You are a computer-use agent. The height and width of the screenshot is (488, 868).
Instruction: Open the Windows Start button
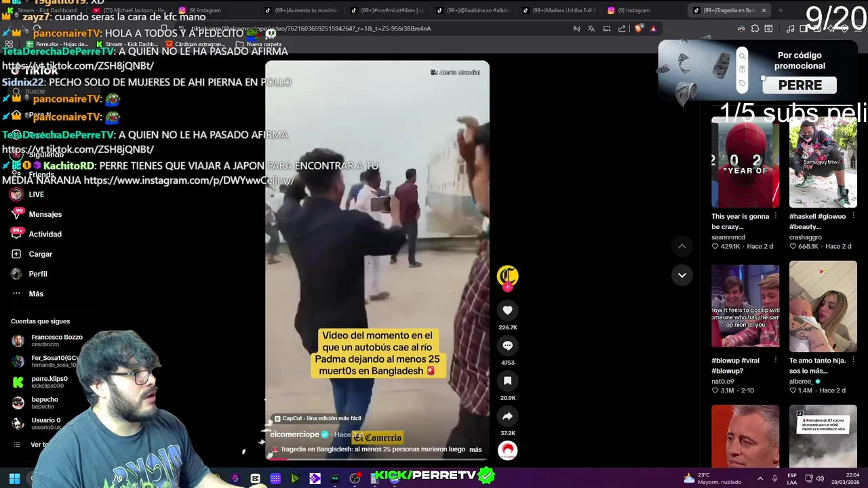[x=14, y=479]
